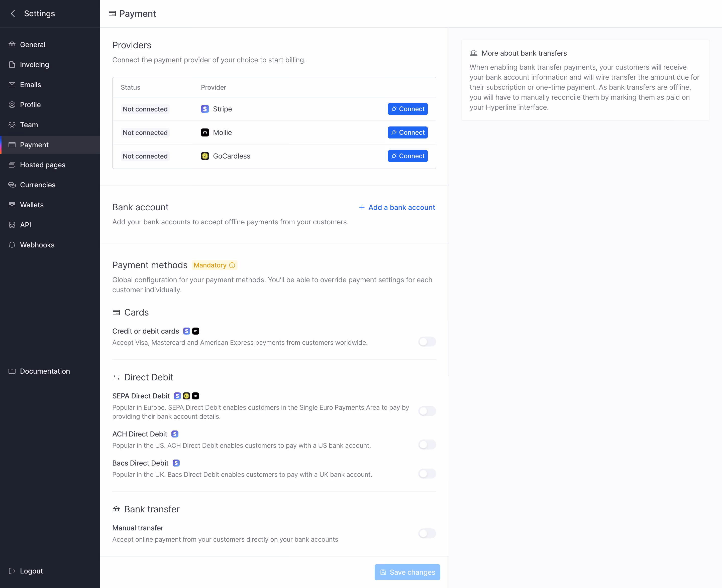
Task: Click the Stripe badge beside Credit or debit cards
Action: 186,331
